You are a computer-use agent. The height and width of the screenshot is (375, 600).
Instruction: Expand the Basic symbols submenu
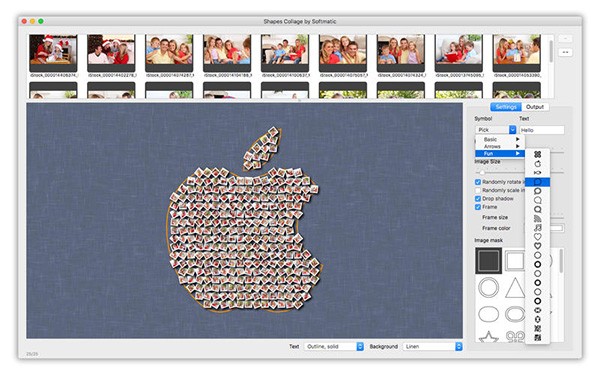[500, 139]
